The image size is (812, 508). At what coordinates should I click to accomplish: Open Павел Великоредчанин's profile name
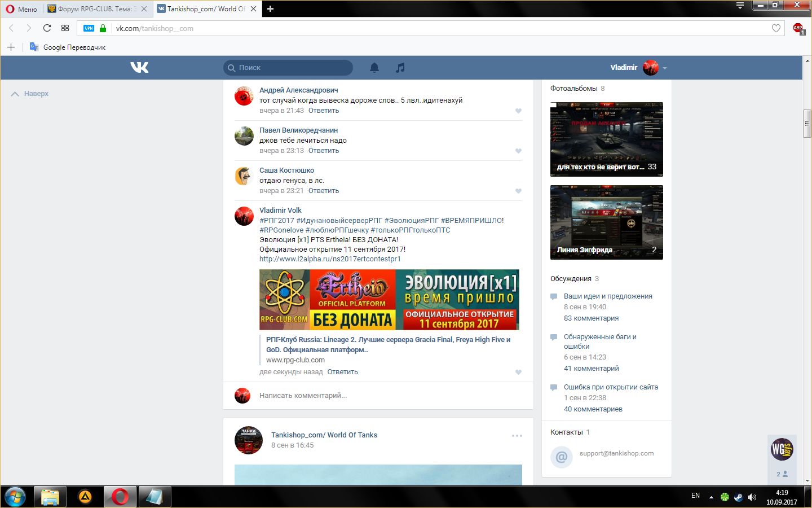point(299,130)
